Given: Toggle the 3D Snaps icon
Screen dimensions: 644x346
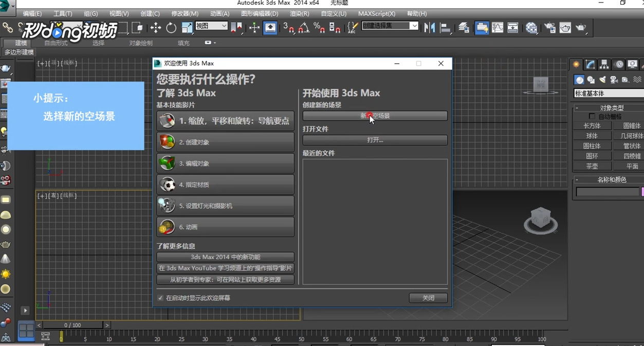Looking at the screenshot, I should [288, 28].
